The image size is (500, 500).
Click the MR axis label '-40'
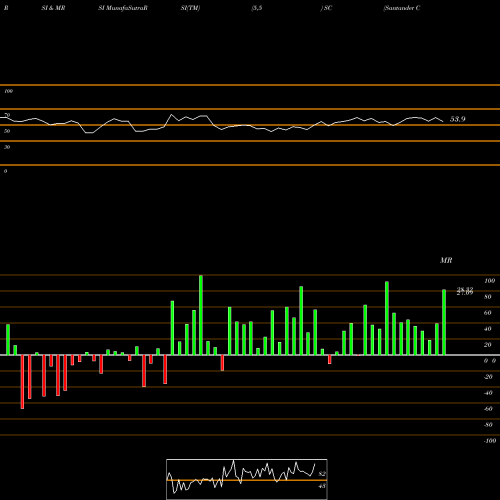[488, 393]
